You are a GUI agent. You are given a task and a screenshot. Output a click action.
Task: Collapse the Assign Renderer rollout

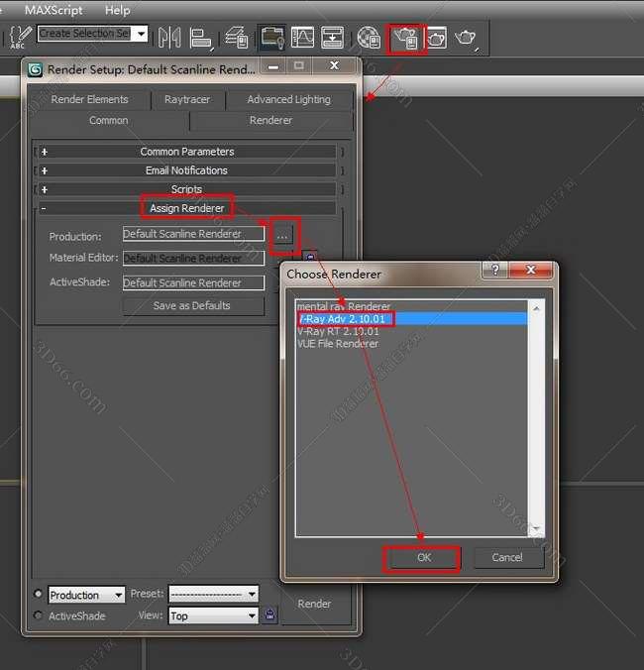coord(187,208)
